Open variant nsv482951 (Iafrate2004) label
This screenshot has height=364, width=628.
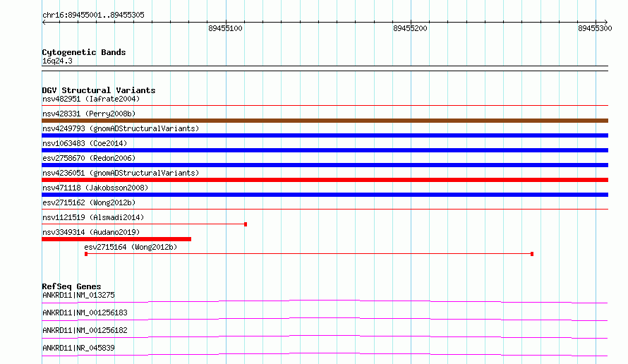click(x=91, y=99)
